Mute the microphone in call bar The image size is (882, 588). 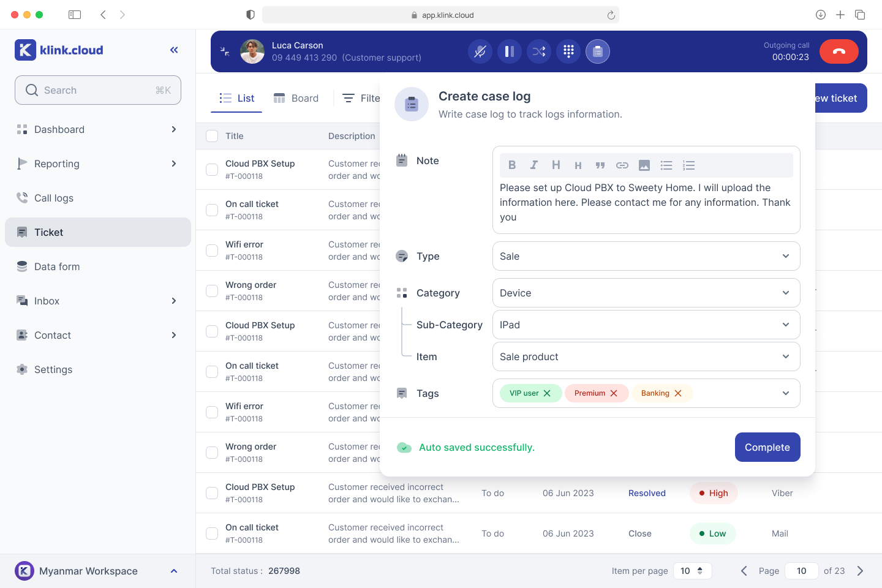(x=480, y=51)
